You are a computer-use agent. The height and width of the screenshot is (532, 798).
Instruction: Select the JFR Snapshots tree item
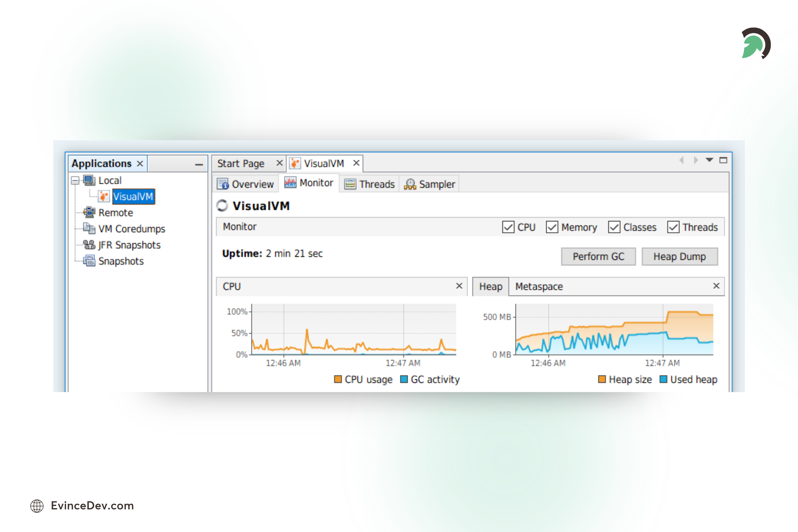tap(129, 245)
